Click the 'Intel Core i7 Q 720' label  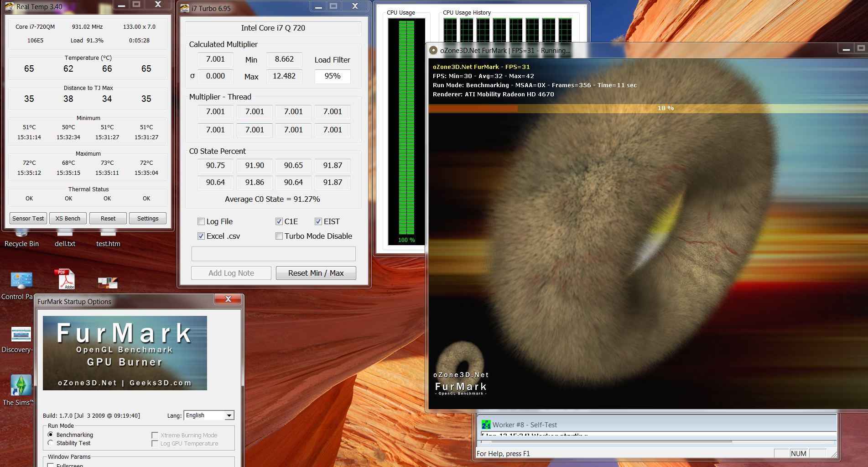[273, 28]
